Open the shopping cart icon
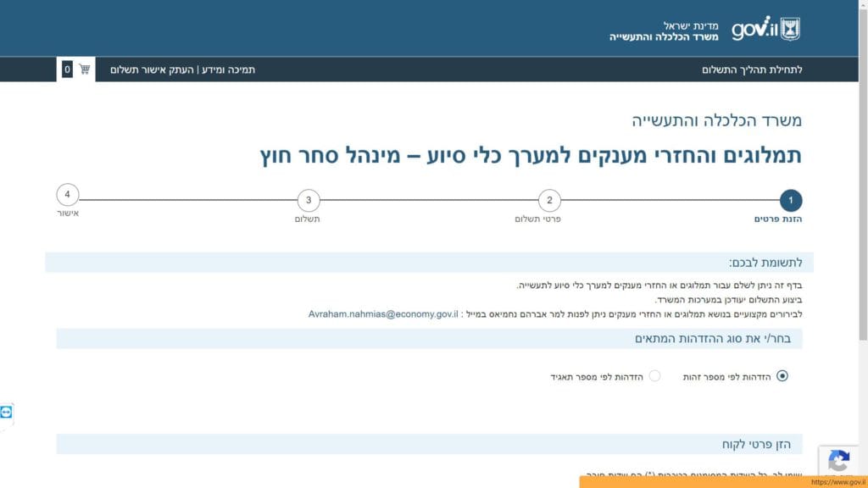 pyautogui.click(x=85, y=69)
